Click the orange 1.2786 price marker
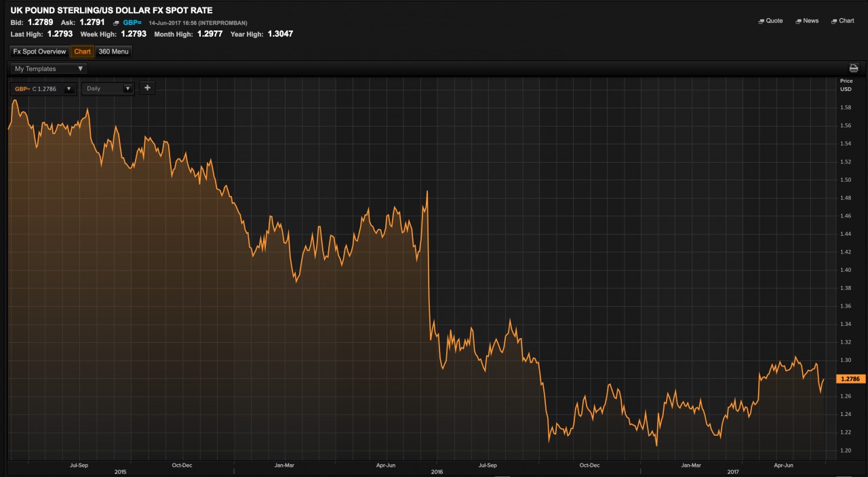Screen dimensions: 868x477 point(851,379)
